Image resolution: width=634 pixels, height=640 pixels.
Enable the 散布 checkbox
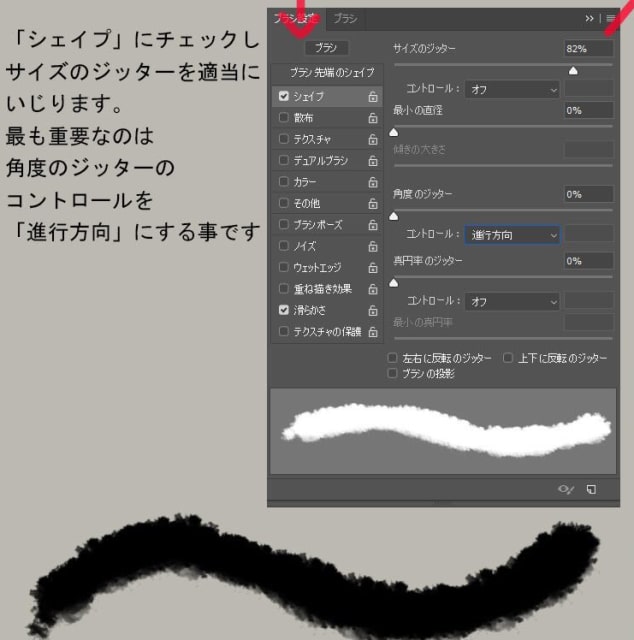click(284, 118)
